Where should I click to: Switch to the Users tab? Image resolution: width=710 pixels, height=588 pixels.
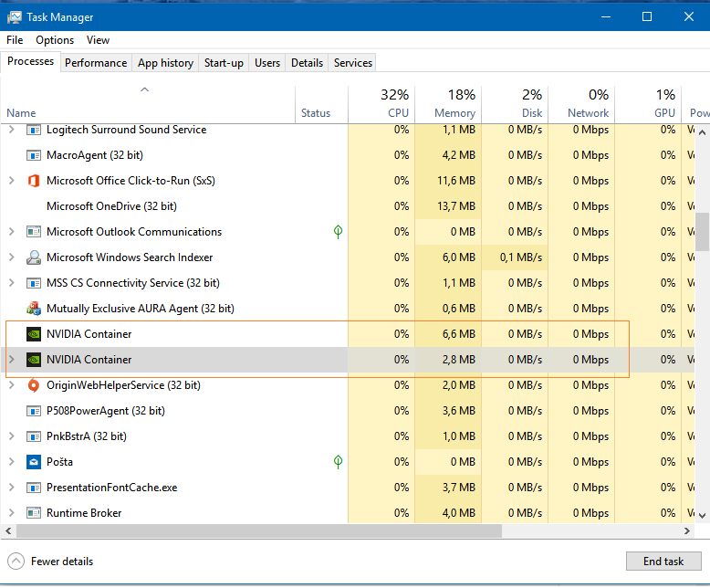[x=267, y=63]
